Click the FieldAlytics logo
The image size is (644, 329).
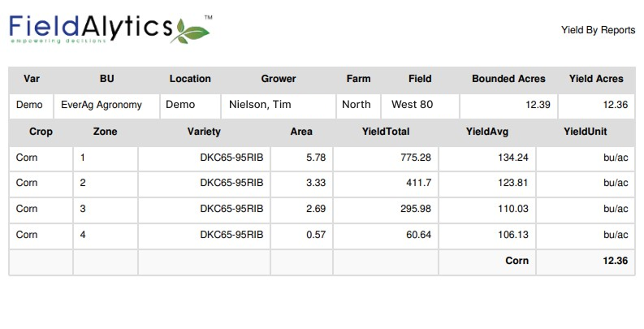(110, 29)
